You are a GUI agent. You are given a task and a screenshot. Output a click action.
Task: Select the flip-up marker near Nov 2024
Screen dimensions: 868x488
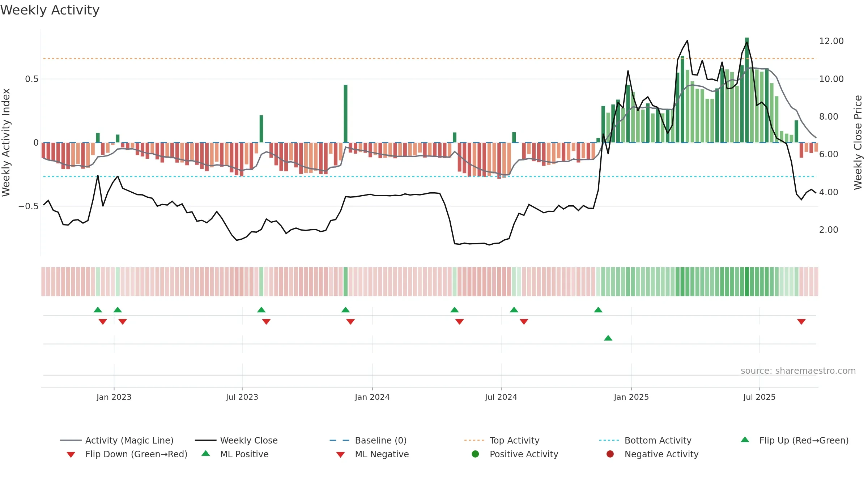(x=598, y=310)
